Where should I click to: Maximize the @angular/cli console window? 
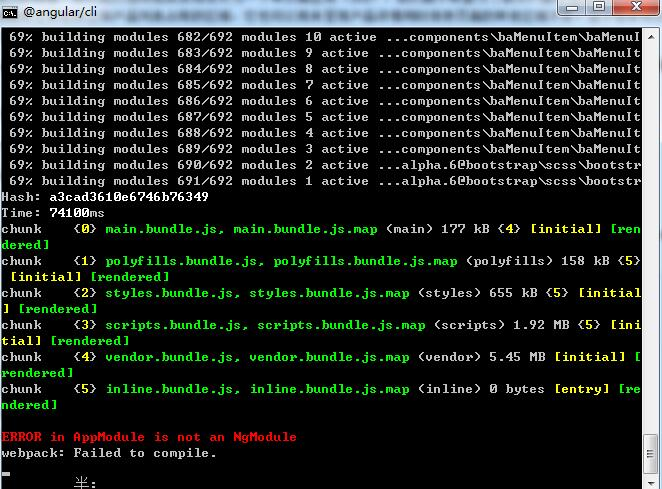pos(599,7)
